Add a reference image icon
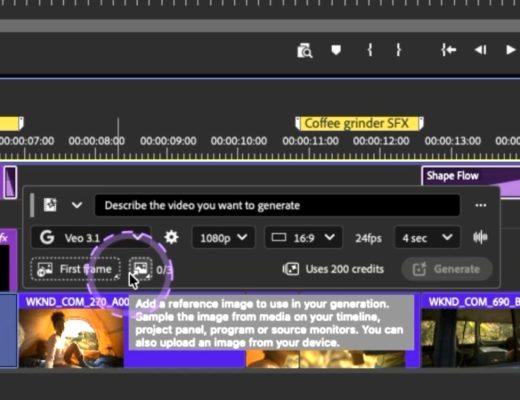Screen dimensions: 520x400 click(x=141, y=269)
